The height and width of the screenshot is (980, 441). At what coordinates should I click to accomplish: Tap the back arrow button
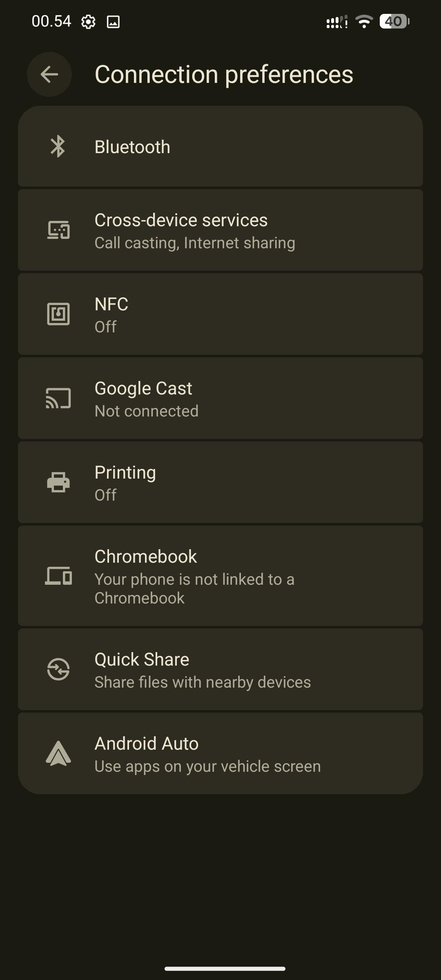pyautogui.click(x=49, y=74)
